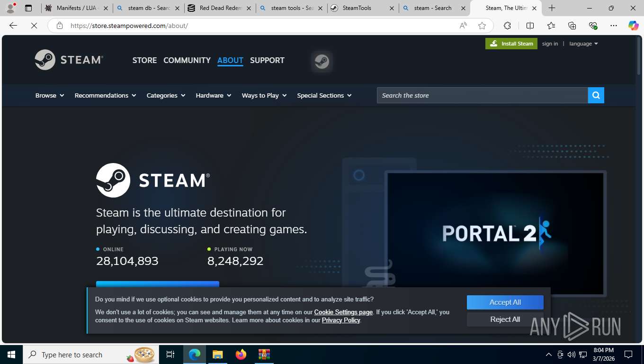Open WinRAR from taskbar
The height and width of the screenshot is (364, 644).
(264, 355)
